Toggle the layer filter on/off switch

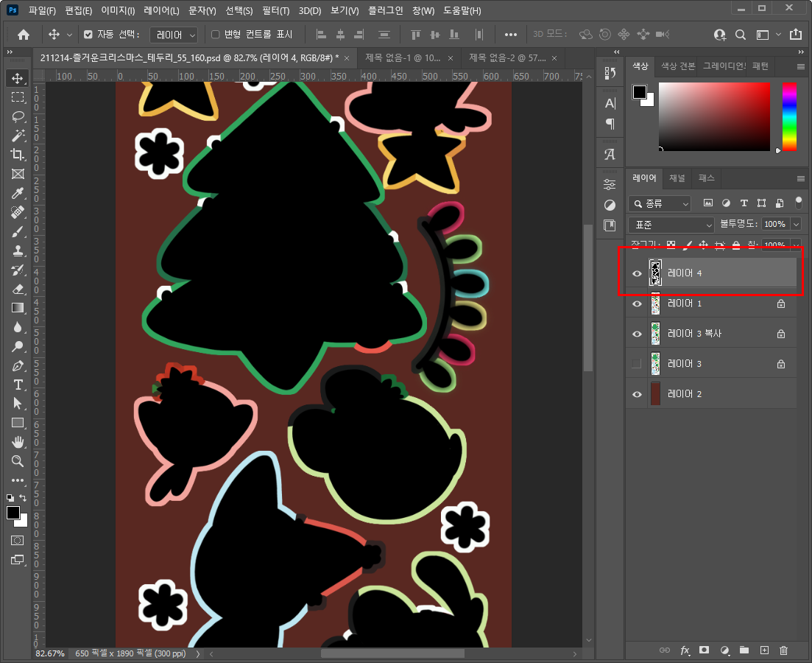(799, 202)
